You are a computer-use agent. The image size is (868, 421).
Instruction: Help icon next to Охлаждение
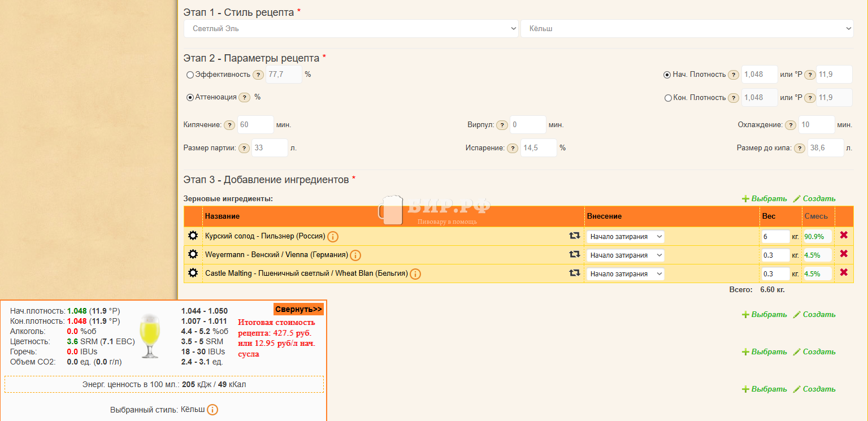(x=791, y=125)
